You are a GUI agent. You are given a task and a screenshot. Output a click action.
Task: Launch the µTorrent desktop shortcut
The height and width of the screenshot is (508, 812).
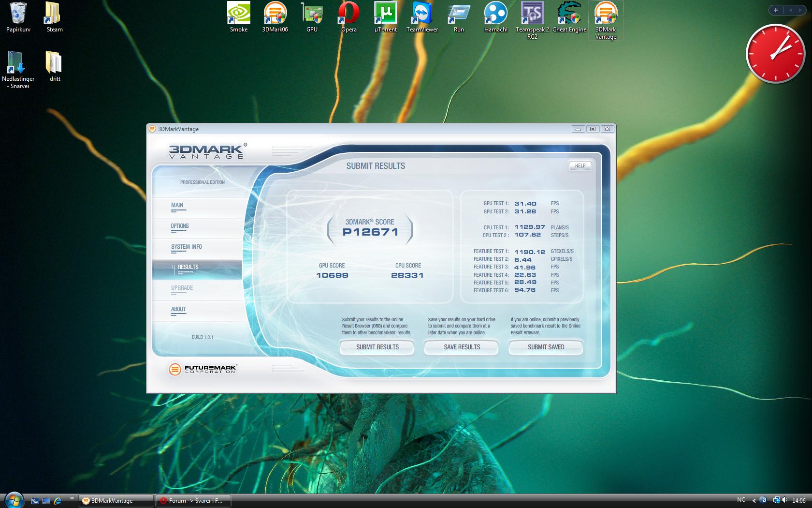386,17
